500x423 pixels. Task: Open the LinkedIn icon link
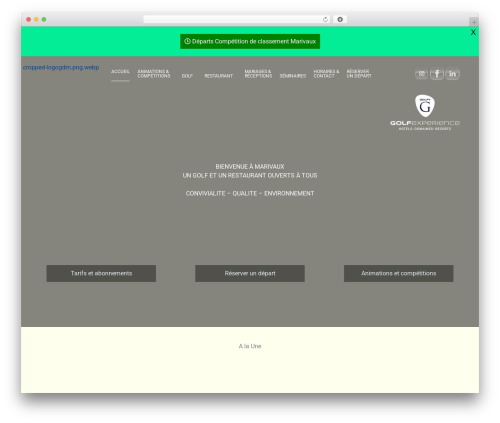click(x=452, y=74)
